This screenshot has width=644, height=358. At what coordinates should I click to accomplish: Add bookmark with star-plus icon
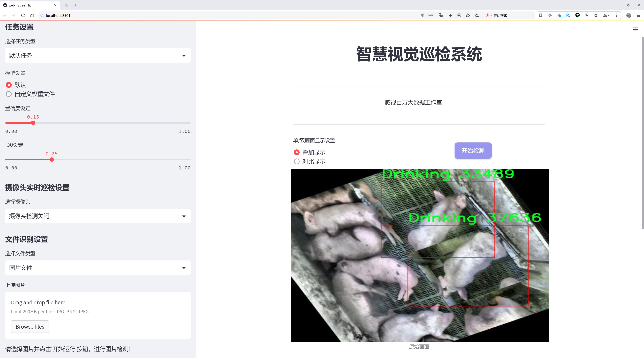click(x=477, y=15)
